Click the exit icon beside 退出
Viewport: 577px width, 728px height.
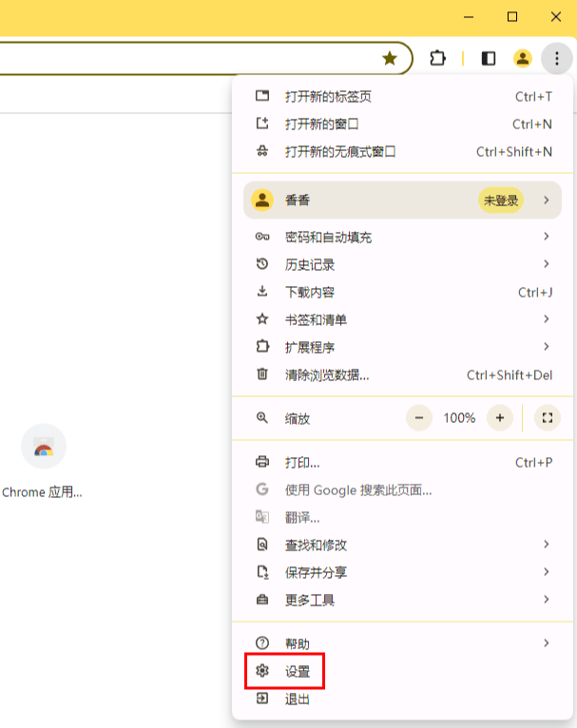tap(262, 699)
